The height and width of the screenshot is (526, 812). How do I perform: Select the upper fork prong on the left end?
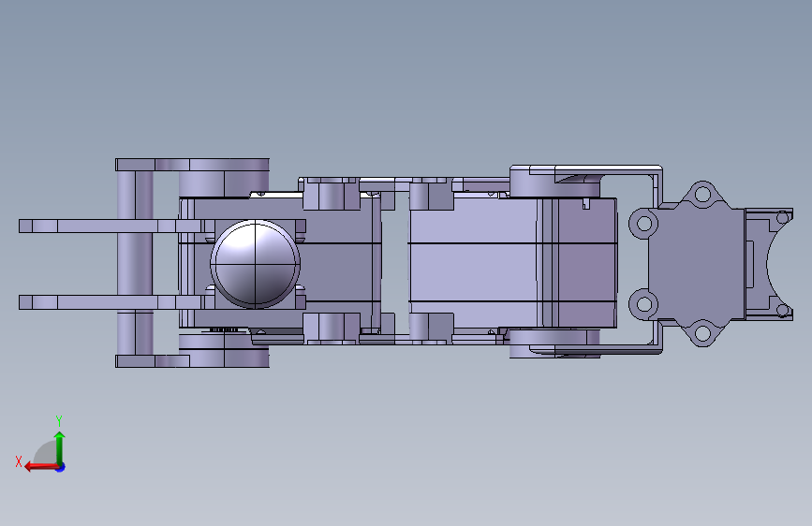pos(111,226)
